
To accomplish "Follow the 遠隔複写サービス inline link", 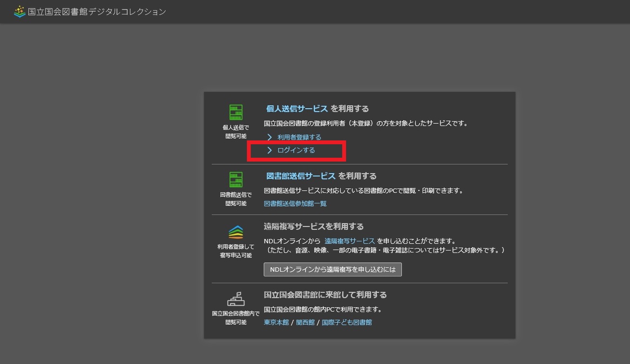I will pos(349,241).
